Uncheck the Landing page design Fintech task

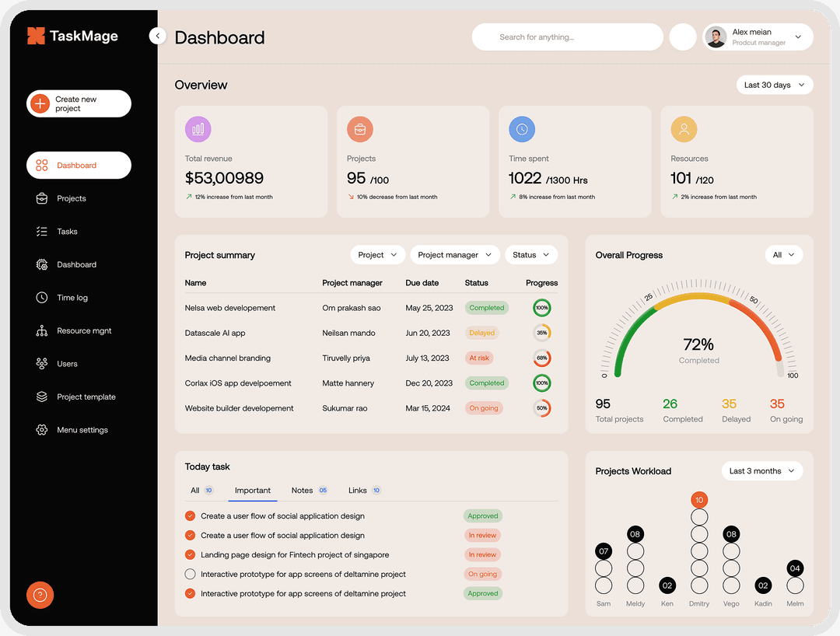190,554
